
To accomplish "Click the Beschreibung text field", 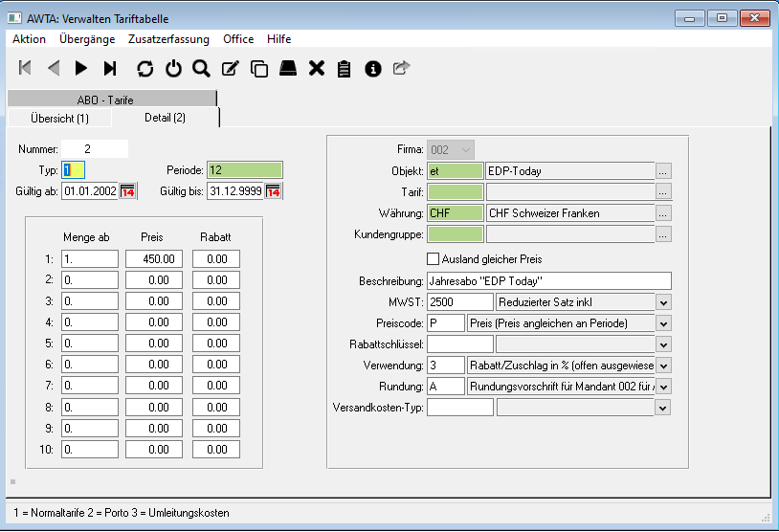I will (x=548, y=281).
